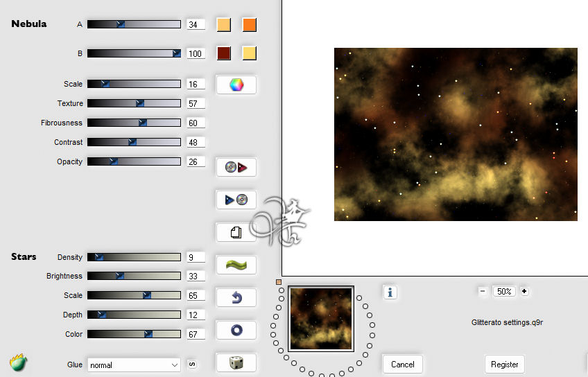Click the Texture value field 57
588x377 pixels.
(196, 103)
